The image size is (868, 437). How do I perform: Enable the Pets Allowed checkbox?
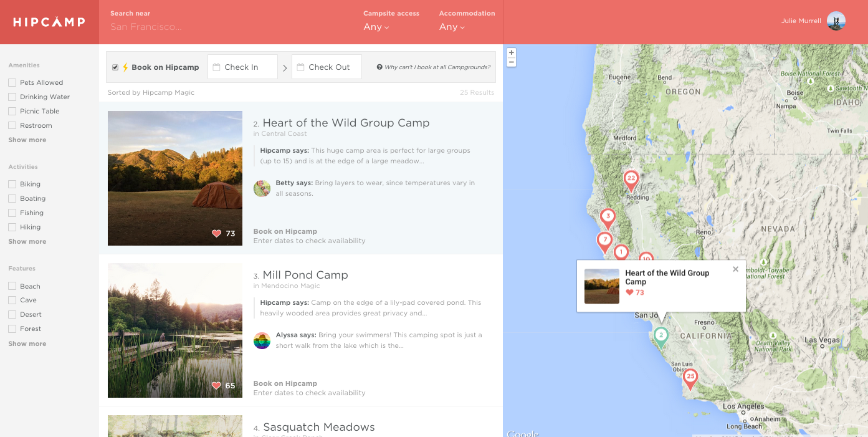point(12,82)
